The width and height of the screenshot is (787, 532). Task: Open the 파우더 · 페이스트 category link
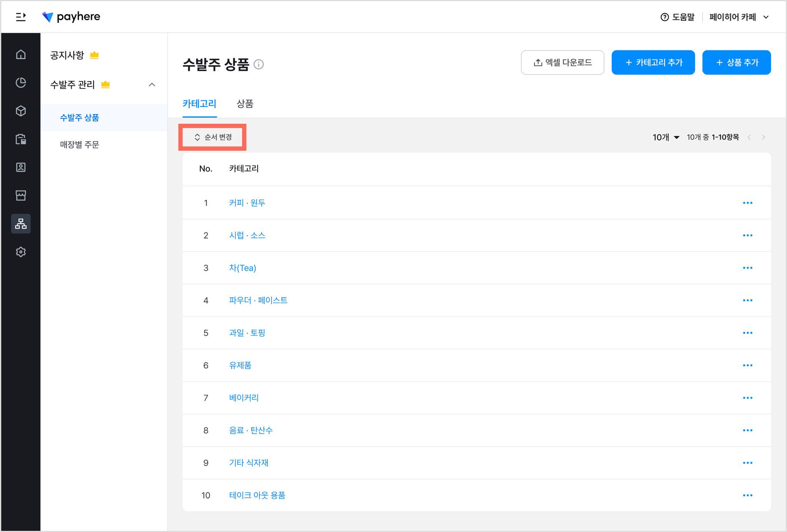click(x=258, y=300)
